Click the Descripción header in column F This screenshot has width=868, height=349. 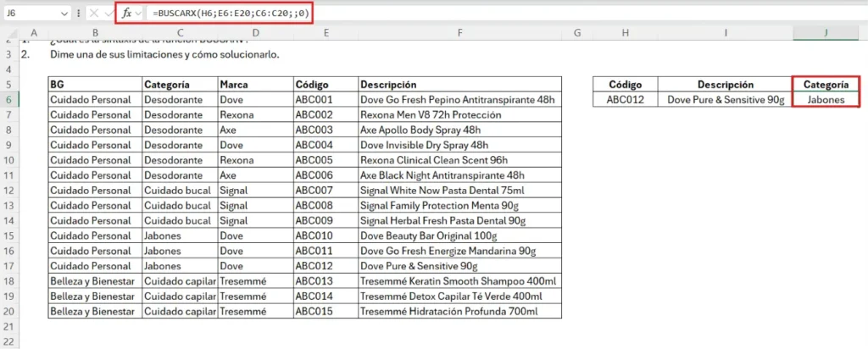pyautogui.click(x=460, y=85)
